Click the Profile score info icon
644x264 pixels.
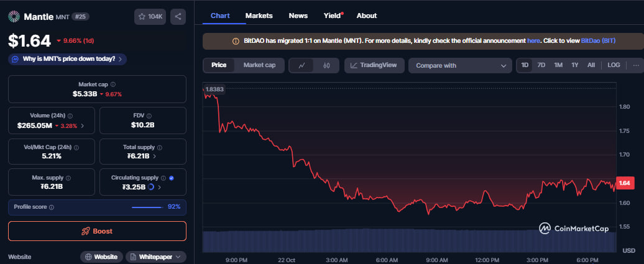click(52, 207)
